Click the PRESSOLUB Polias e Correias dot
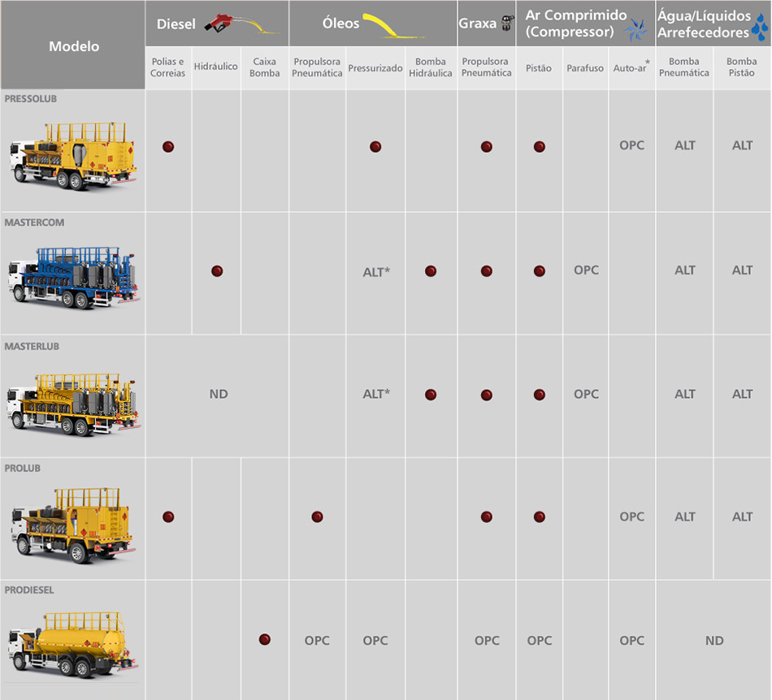772x700 pixels. tap(168, 147)
